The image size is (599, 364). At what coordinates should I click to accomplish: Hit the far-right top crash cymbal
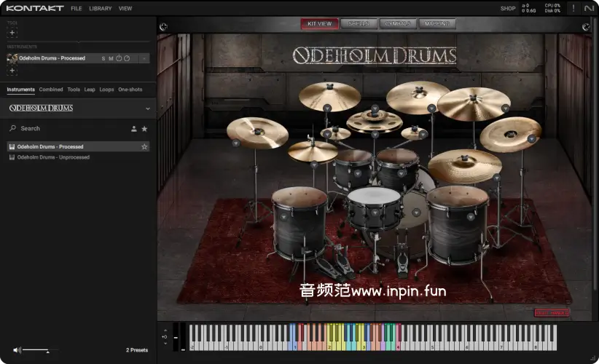(474, 103)
